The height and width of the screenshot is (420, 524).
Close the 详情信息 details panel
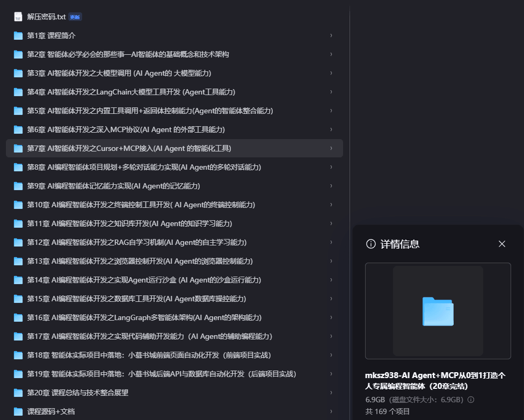pos(502,244)
